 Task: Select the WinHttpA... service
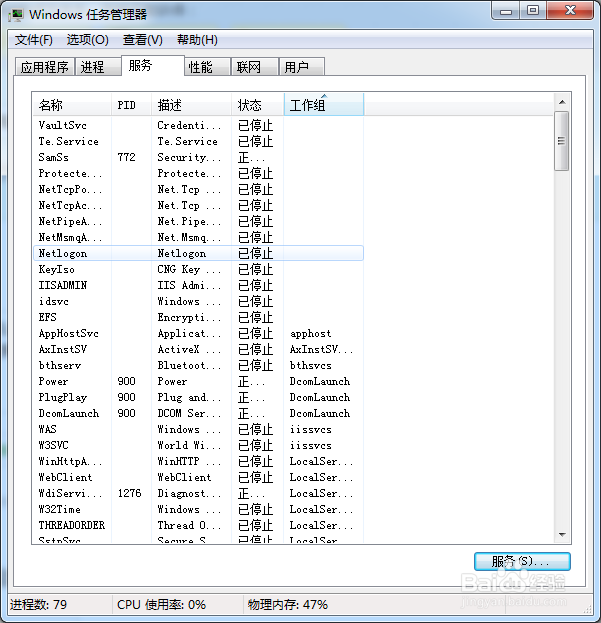pyautogui.click(x=70, y=461)
